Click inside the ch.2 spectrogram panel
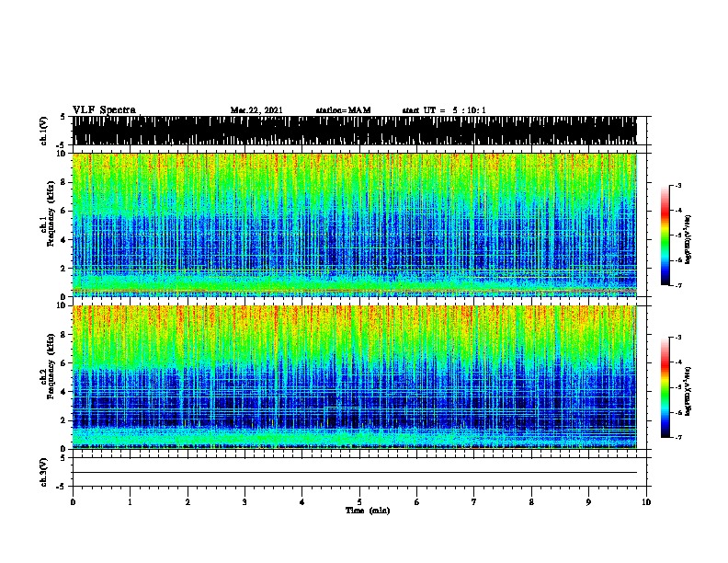This screenshot has height=563, width=728. click(355, 377)
